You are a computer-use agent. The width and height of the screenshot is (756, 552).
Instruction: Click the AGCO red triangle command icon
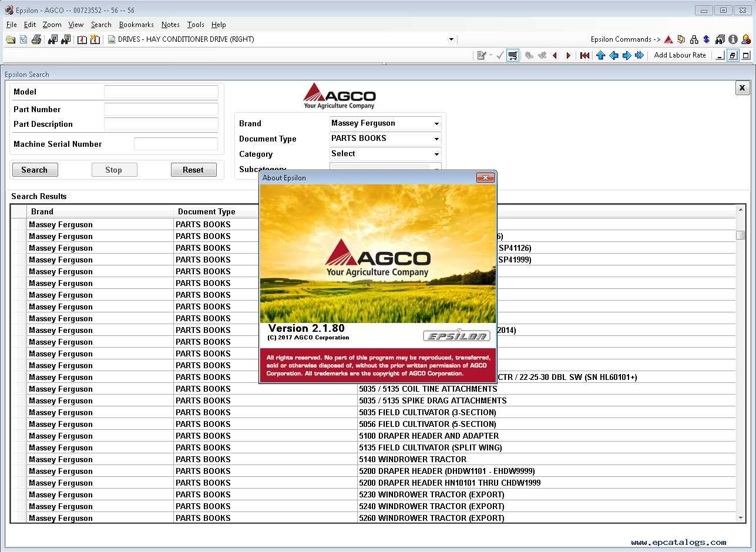[x=668, y=39]
